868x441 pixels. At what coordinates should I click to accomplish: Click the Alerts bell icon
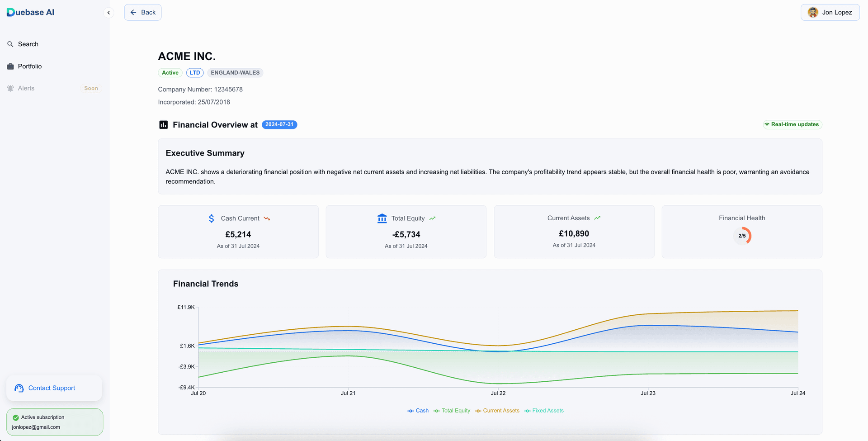pyautogui.click(x=10, y=88)
